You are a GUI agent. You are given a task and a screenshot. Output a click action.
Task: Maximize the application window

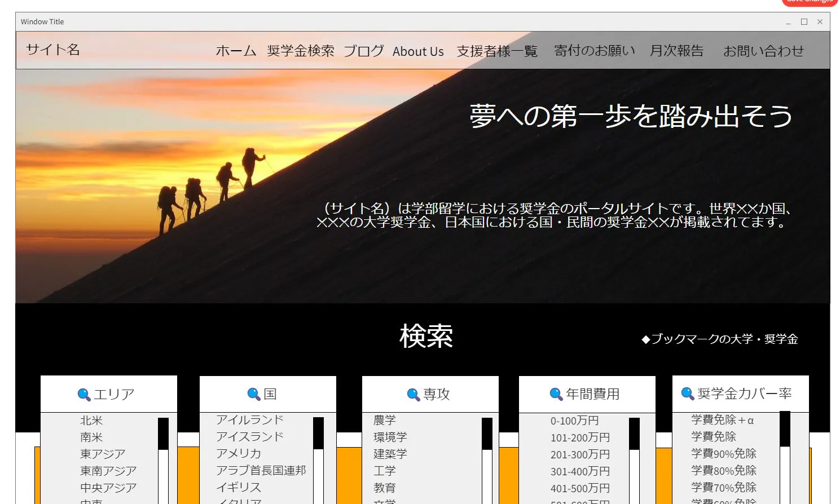(x=804, y=22)
